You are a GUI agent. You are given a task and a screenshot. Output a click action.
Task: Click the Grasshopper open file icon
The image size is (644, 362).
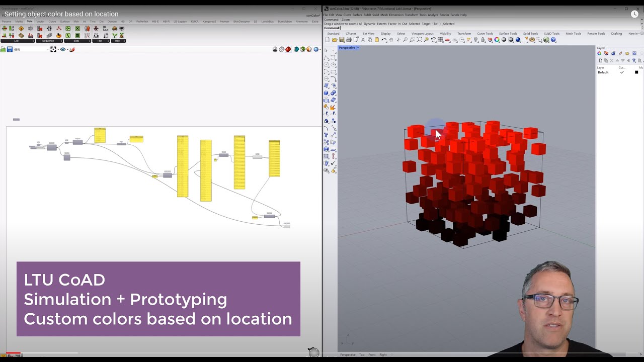click(x=3, y=49)
